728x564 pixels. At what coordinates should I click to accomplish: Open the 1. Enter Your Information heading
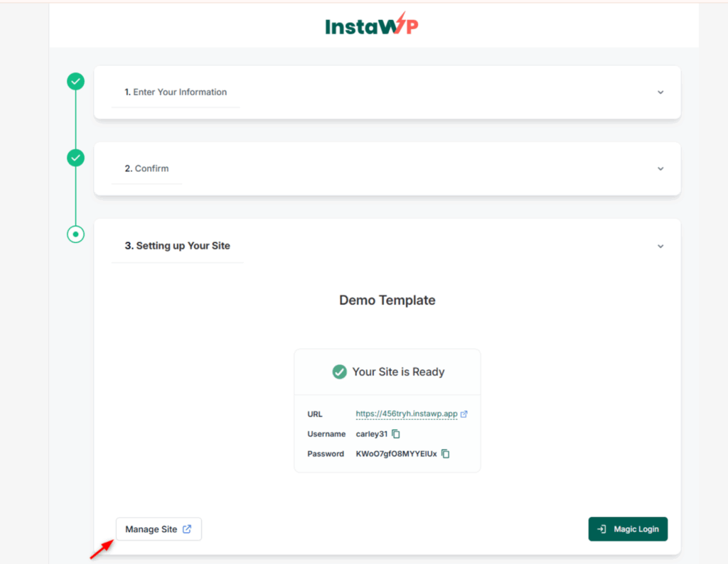coord(176,92)
